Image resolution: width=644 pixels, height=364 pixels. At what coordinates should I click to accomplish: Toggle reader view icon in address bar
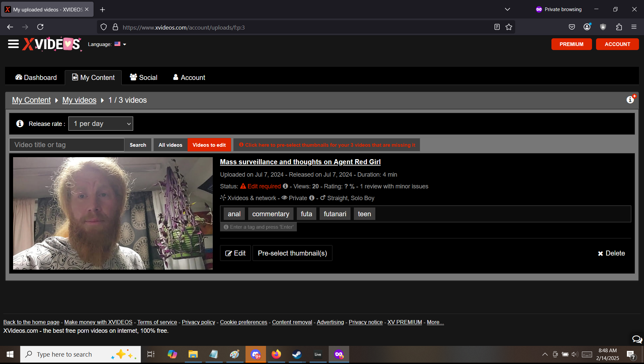pyautogui.click(x=497, y=27)
